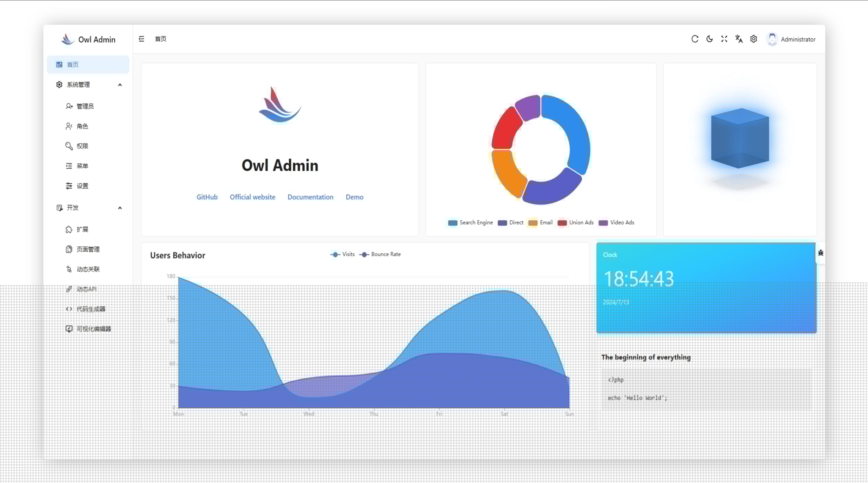
Task: Open the Documentation link
Action: point(310,197)
